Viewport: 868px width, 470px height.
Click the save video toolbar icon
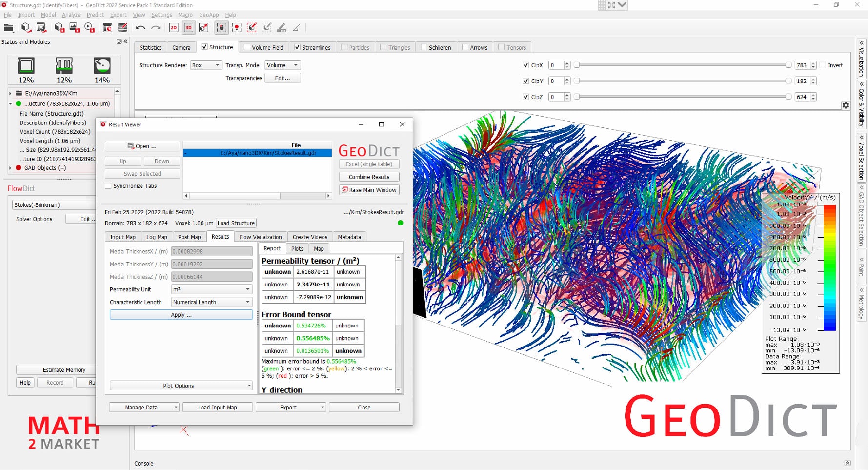click(x=90, y=28)
